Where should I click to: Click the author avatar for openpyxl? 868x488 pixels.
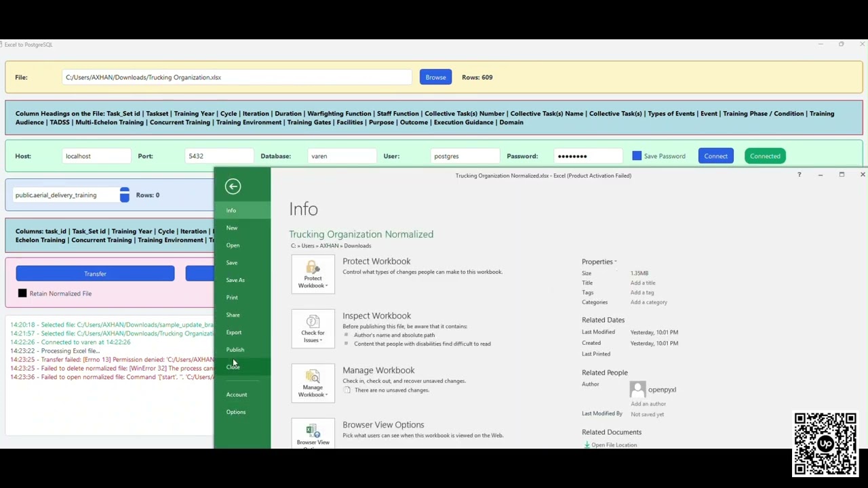coord(637,389)
